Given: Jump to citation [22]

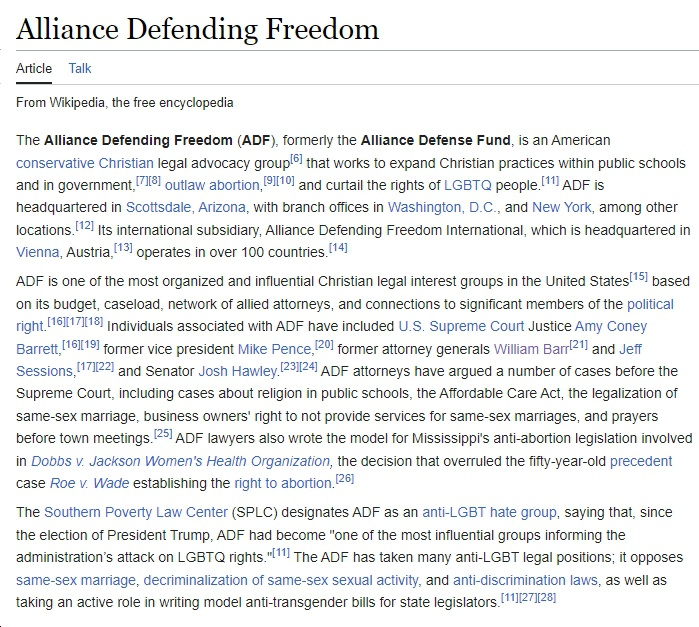Looking at the screenshot, I should click(x=105, y=367).
